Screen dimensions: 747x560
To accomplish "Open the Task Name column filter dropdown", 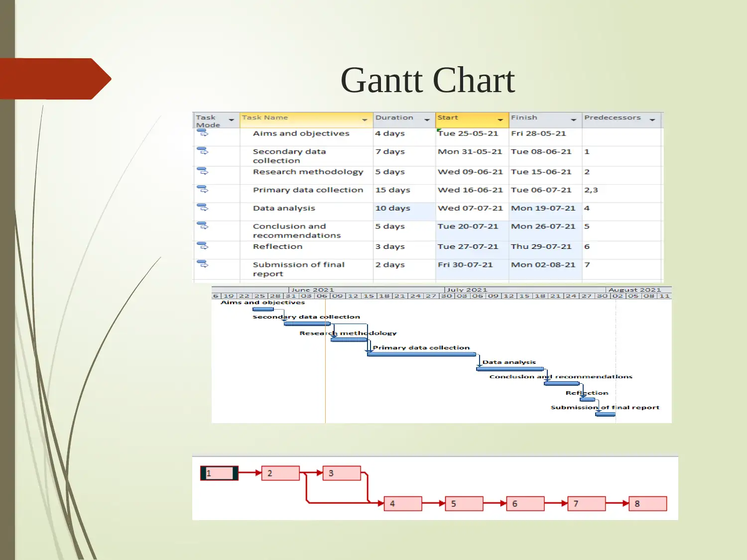I will coord(365,120).
